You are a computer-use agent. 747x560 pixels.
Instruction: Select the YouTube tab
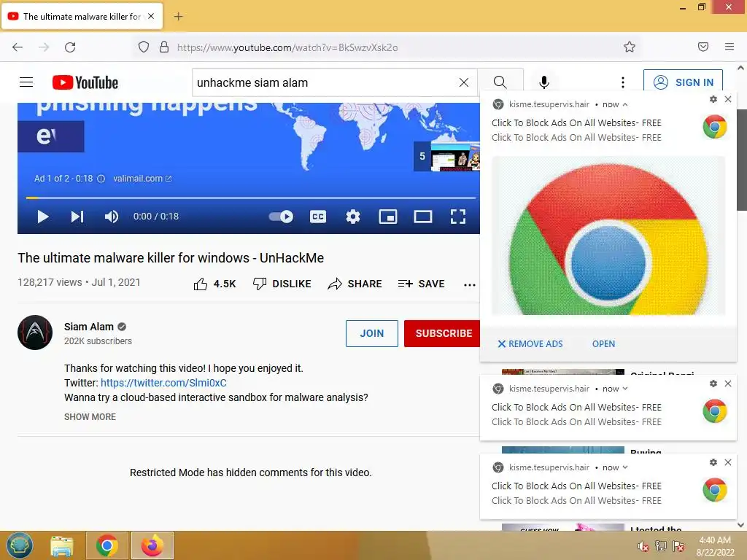tap(82, 16)
